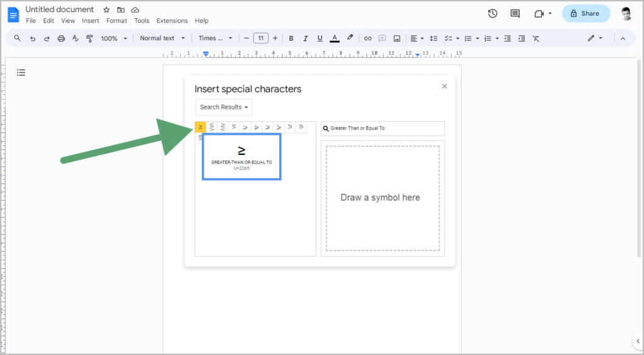Click the print icon in toolbar
This screenshot has height=355, width=644.
pos(61,38)
